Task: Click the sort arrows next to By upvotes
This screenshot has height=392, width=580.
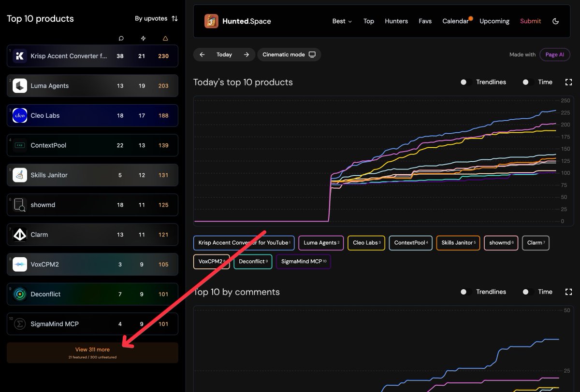Action: [x=174, y=18]
